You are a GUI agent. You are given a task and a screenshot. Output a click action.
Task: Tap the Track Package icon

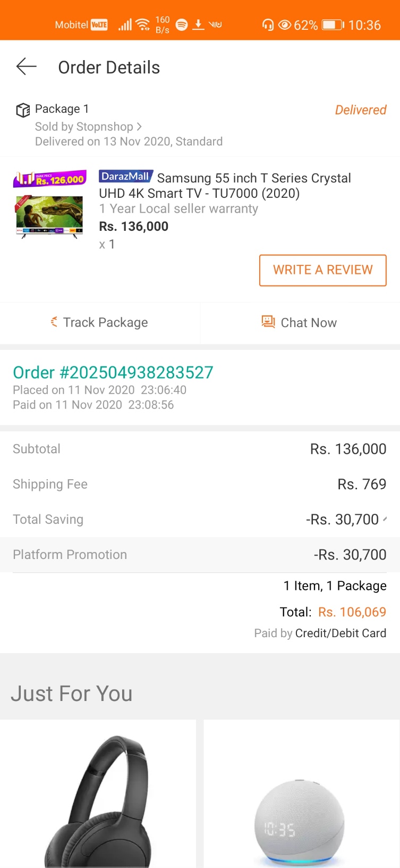point(54,322)
